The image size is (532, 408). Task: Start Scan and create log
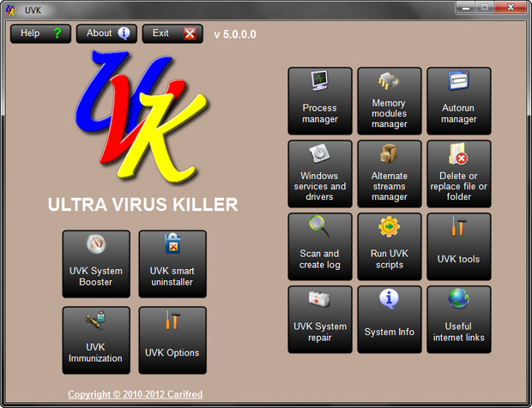320,247
